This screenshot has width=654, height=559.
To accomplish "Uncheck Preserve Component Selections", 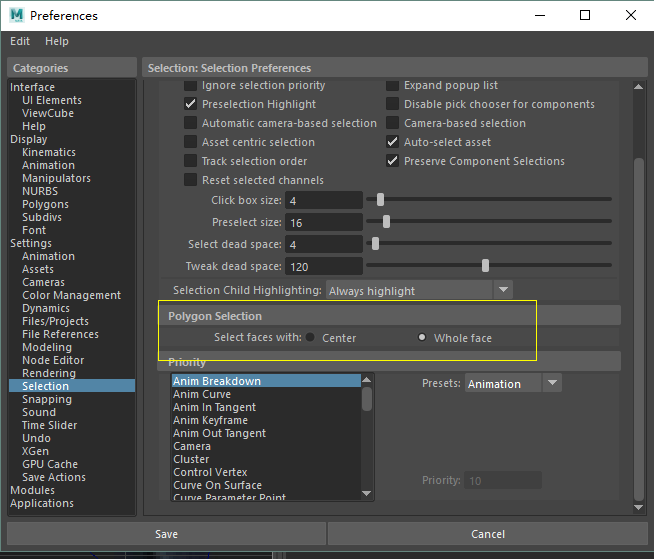I will click(392, 161).
